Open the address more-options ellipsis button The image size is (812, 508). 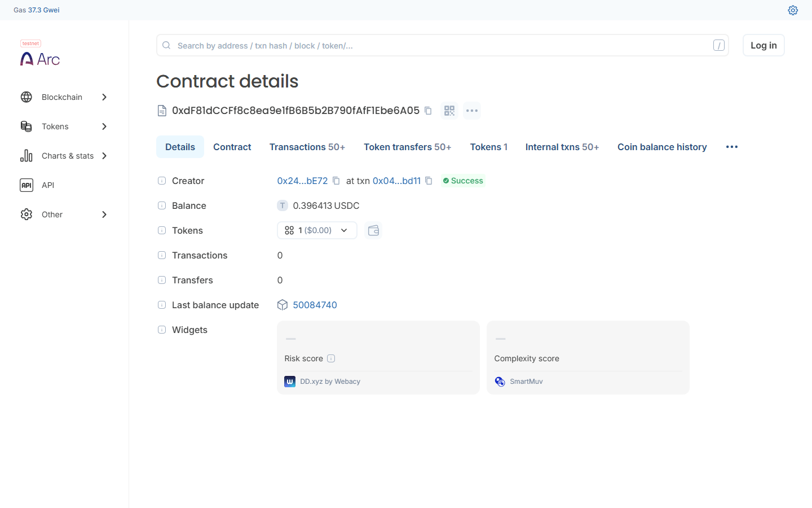pos(472,111)
